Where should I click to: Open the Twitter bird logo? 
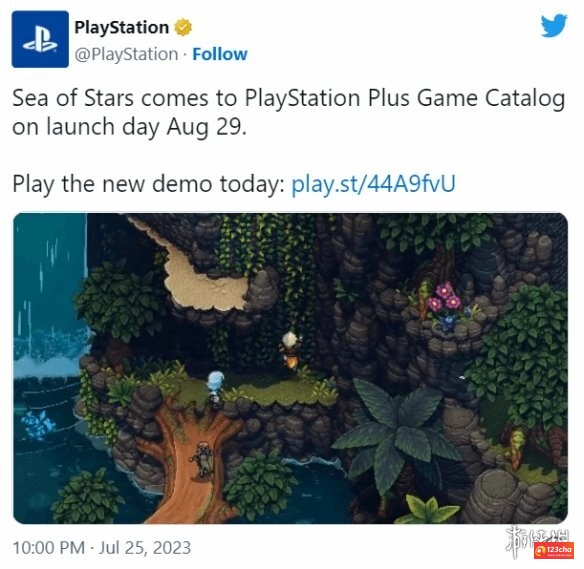coord(554,25)
